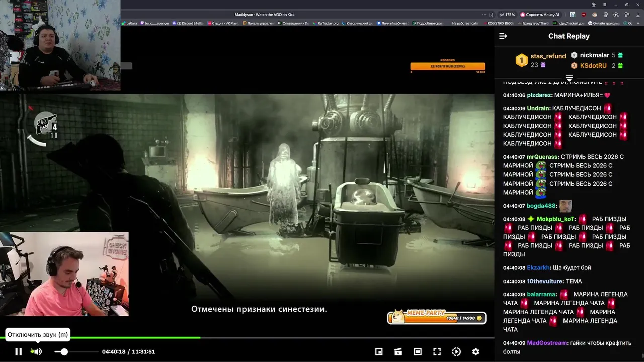Open the Личный кабинет bookmark
The image size is (644, 362).
392,23
